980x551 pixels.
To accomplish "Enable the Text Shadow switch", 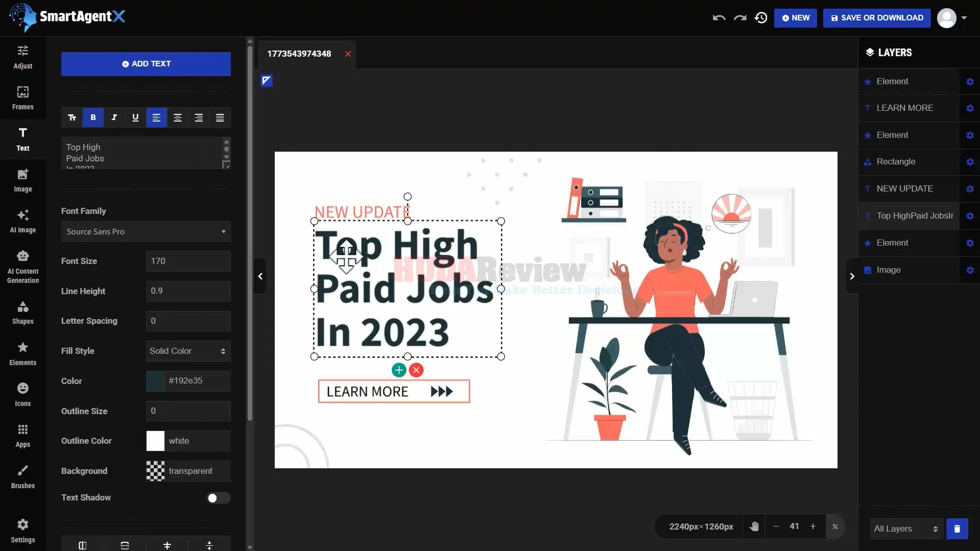I will [x=218, y=498].
